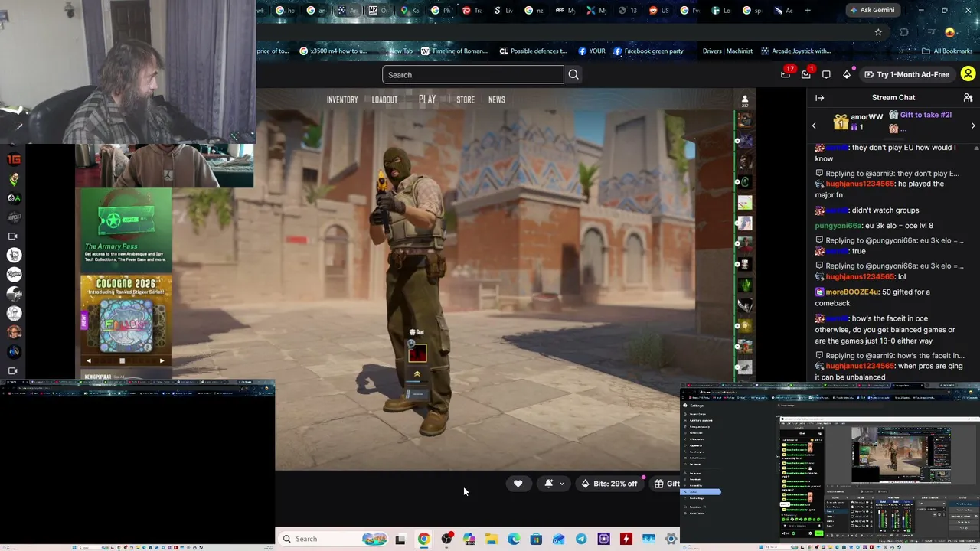980x551 pixels.
Task: Open Telegram from the taskbar
Action: [x=581, y=539]
